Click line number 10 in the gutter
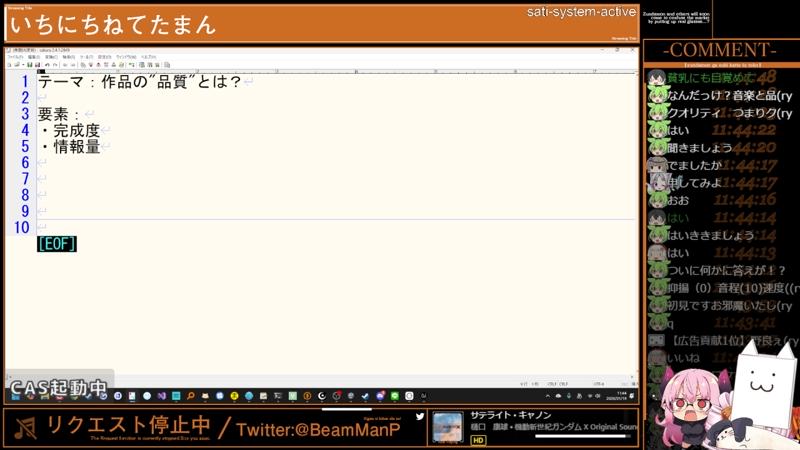The width and height of the screenshot is (800, 450). [22, 228]
